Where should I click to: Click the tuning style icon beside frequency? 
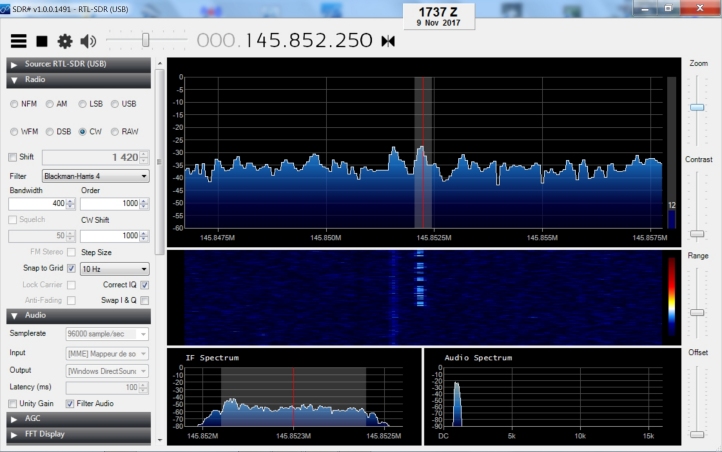(x=388, y=41)
